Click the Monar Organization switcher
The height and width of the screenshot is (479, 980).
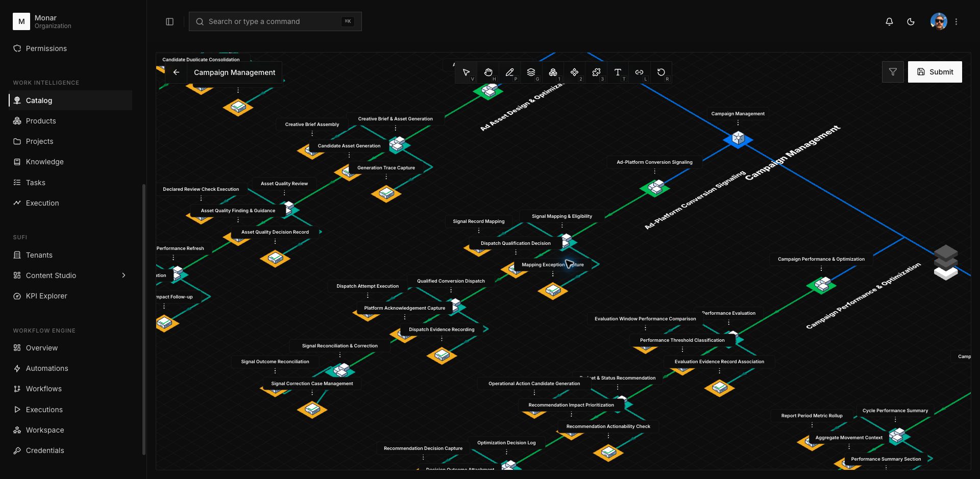70,21
